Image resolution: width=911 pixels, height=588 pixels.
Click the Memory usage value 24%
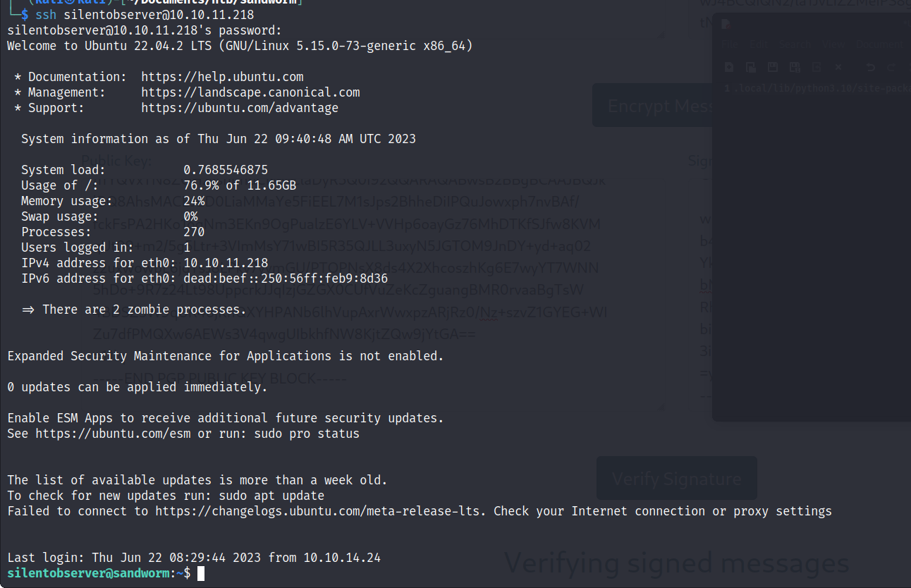(x=194, y=201)
